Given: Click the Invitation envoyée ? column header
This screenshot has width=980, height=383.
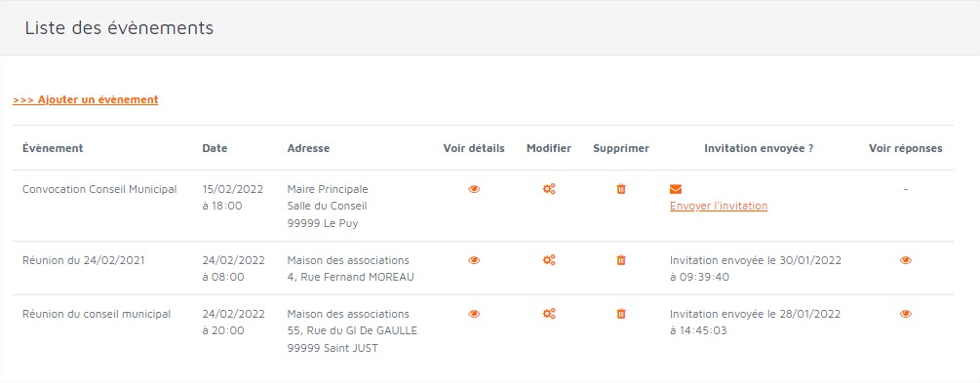Looking at the screenshot, I should pyautogui.click(x=759, y=148).
